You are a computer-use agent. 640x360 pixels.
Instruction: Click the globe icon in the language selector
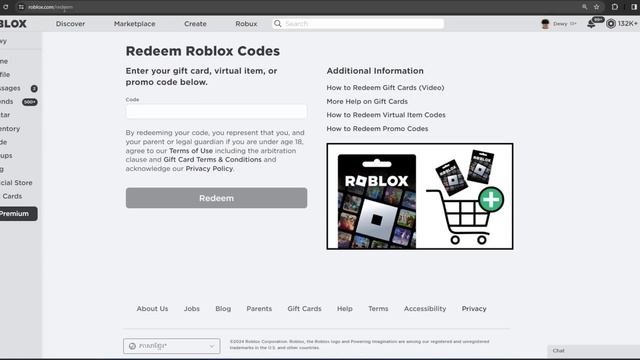point(132,346)
